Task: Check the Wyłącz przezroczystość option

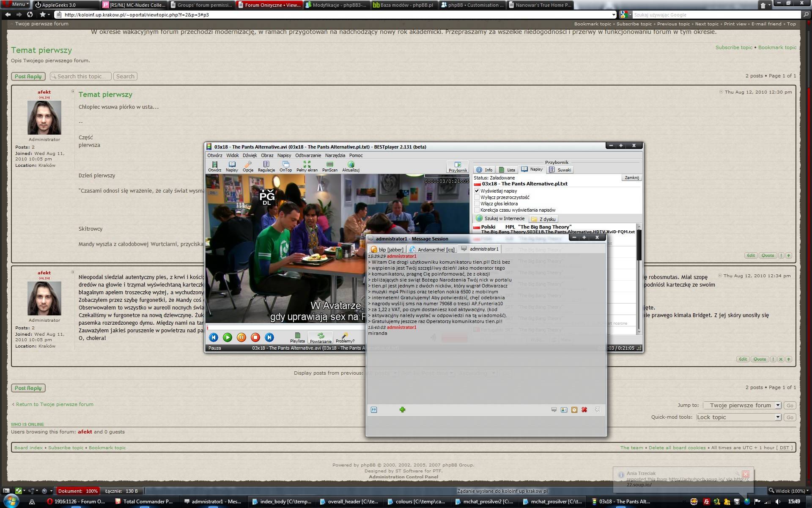Action: (x=477, y=197)
